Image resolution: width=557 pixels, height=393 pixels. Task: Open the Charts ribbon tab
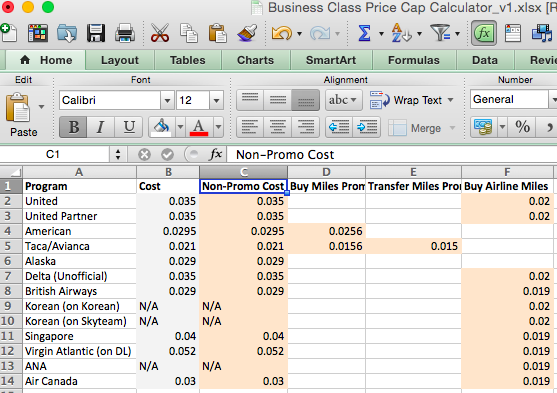(255, 60)
